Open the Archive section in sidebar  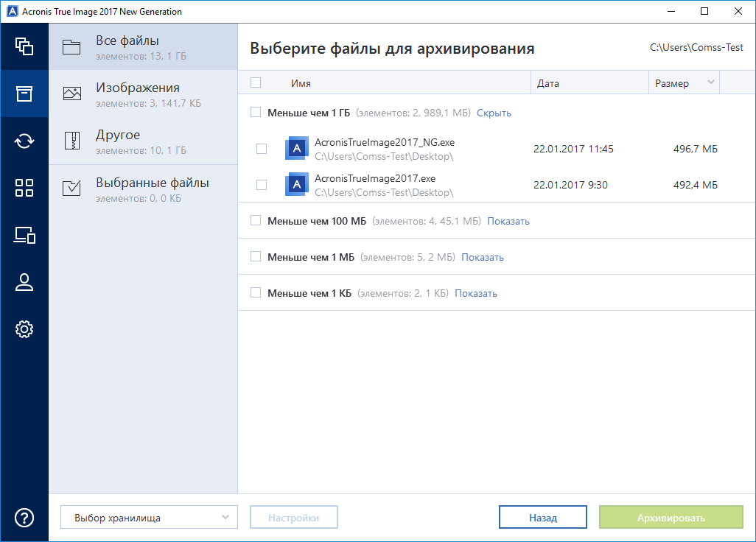point(24,94)
